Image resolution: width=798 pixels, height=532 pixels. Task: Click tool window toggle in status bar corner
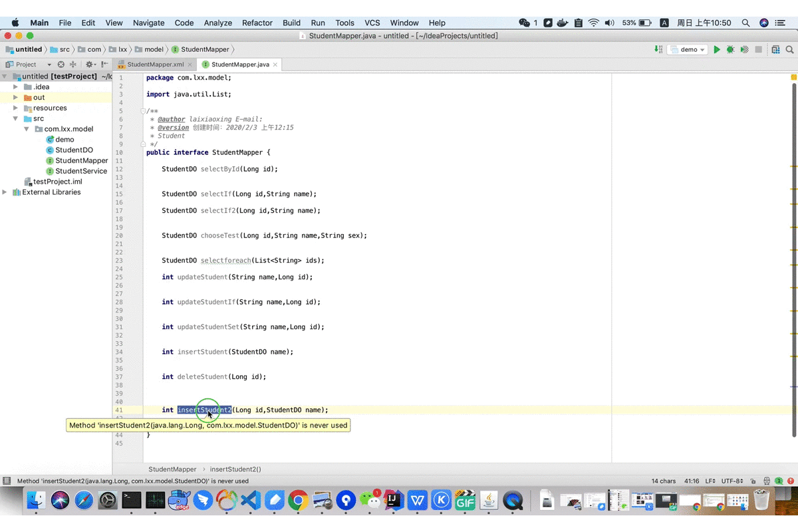[x=7, y=481]
